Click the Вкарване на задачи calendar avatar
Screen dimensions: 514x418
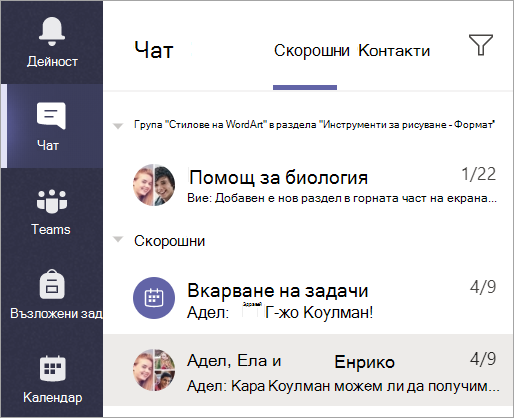point(154,298)
